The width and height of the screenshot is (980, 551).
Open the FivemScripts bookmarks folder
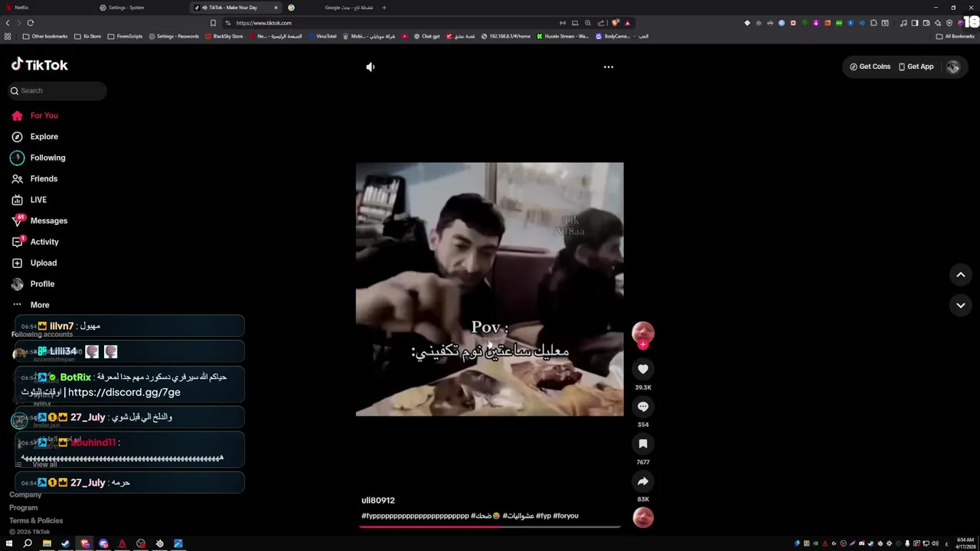[x=125, y=36]
